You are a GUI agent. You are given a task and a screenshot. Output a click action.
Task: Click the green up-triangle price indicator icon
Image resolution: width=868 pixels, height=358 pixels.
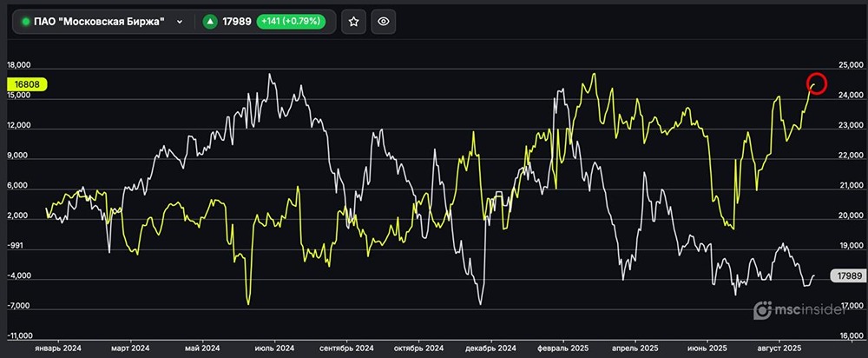tap(210, 22)
